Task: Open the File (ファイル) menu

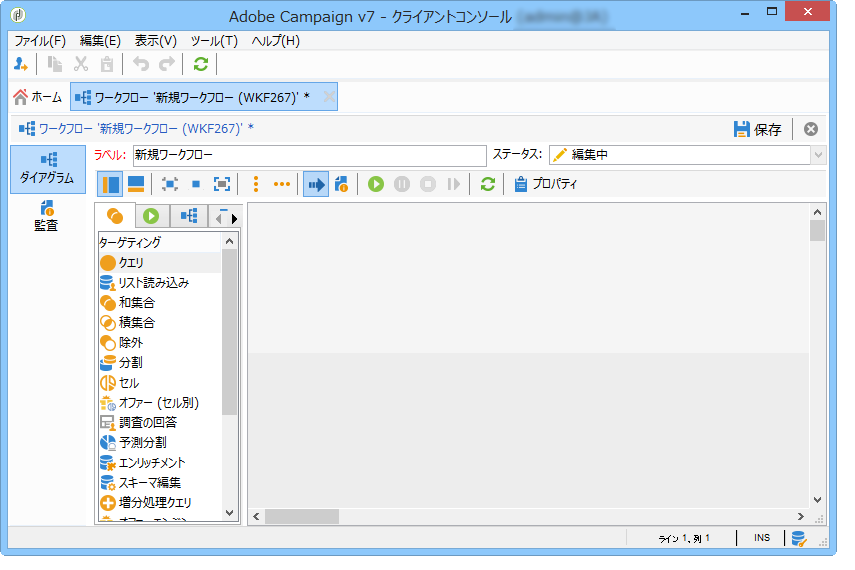Action: point(40,41)
